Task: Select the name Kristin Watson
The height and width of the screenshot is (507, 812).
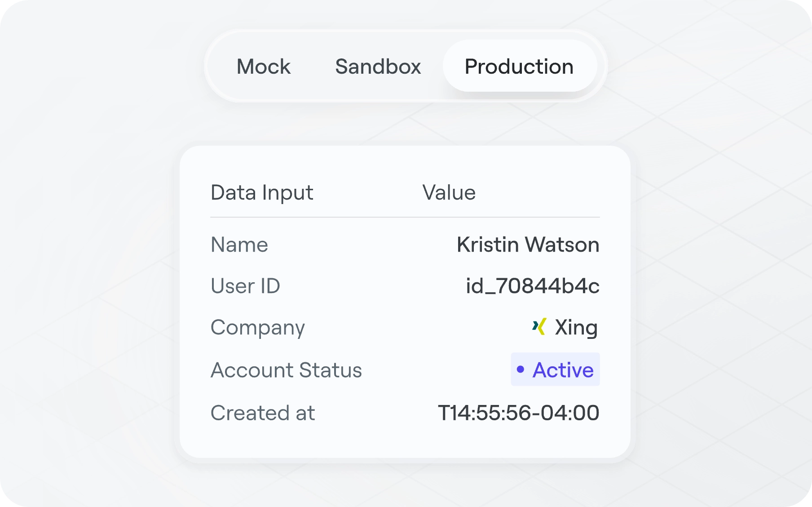Action: 527,245
